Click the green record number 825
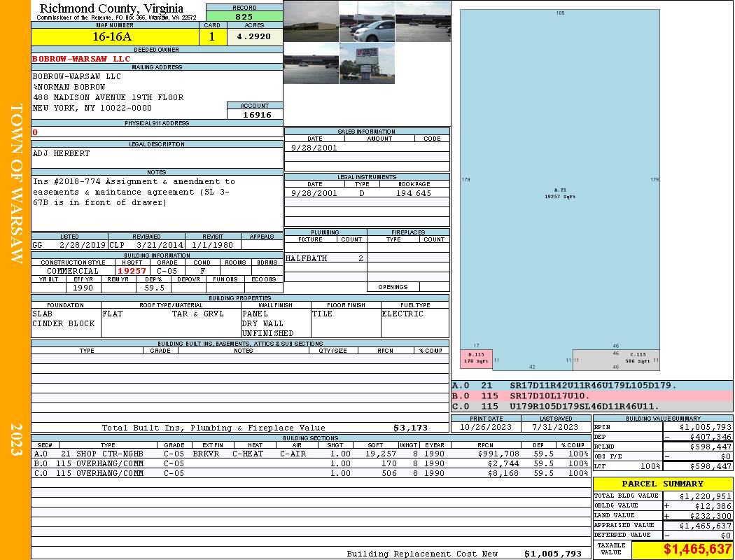This screenshot has width=735, height=560. tap(244, 16)
